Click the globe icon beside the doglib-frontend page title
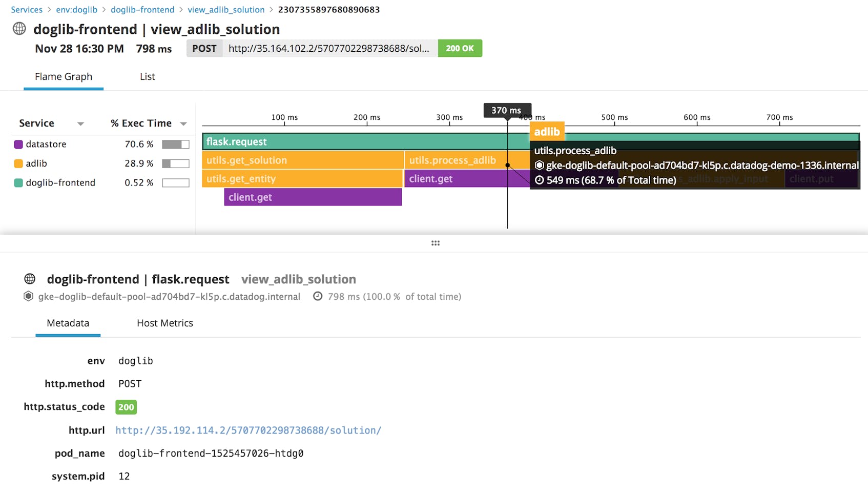The image size is (868, 493). point(19,29)
